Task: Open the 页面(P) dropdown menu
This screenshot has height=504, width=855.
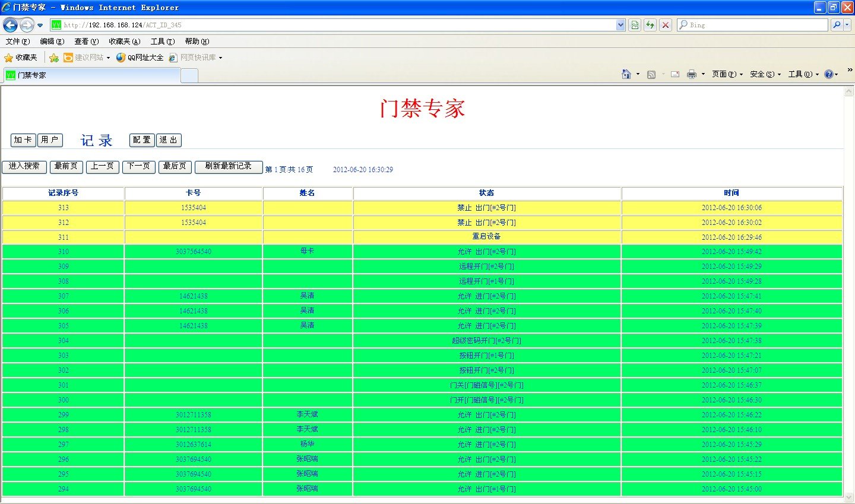Action: point(727,74)
